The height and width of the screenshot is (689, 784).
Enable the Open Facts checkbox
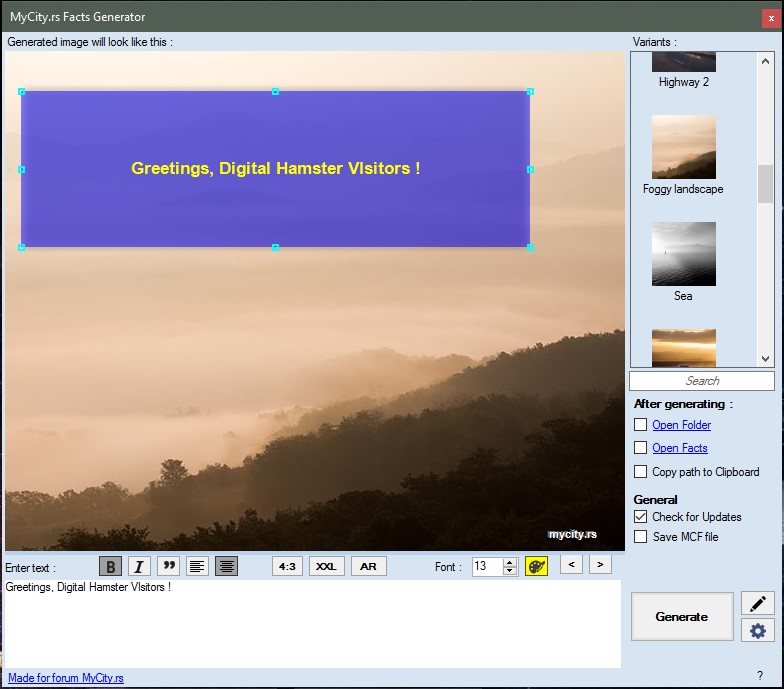tap(641, 448)
